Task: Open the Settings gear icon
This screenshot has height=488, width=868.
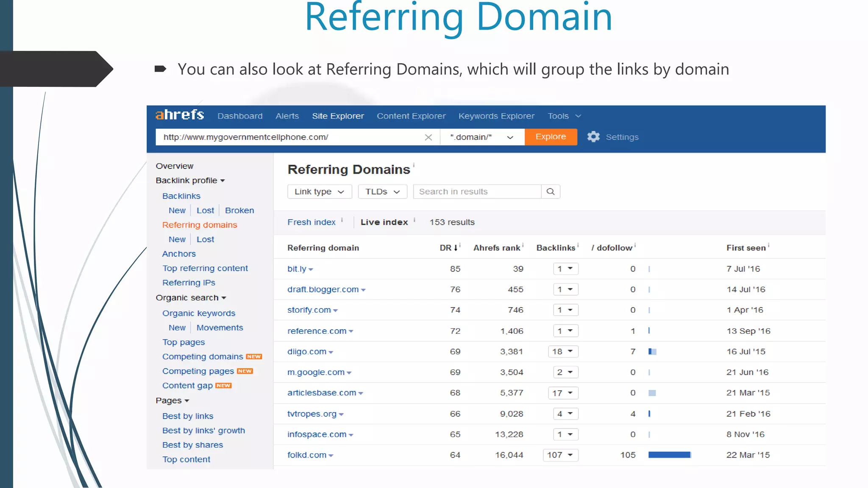Action: (x=593, y=137)
